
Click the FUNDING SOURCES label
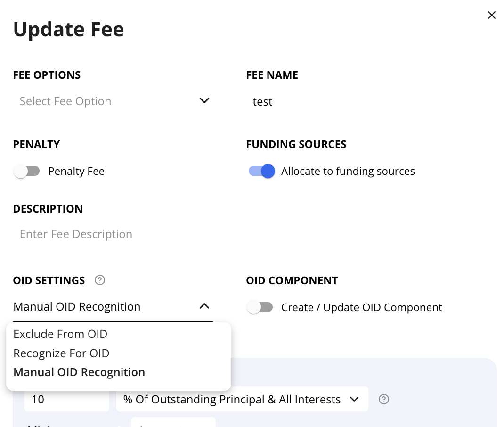(296, 144)
